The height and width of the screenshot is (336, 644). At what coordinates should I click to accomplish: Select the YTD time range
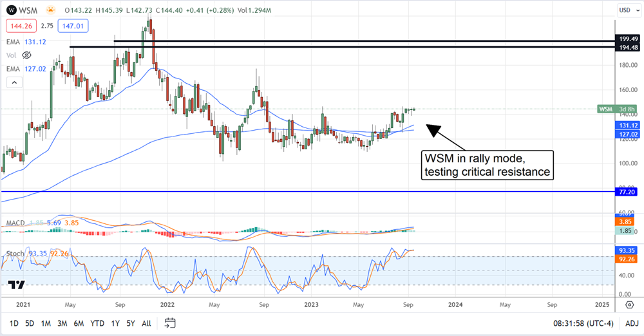coord(97,324)
